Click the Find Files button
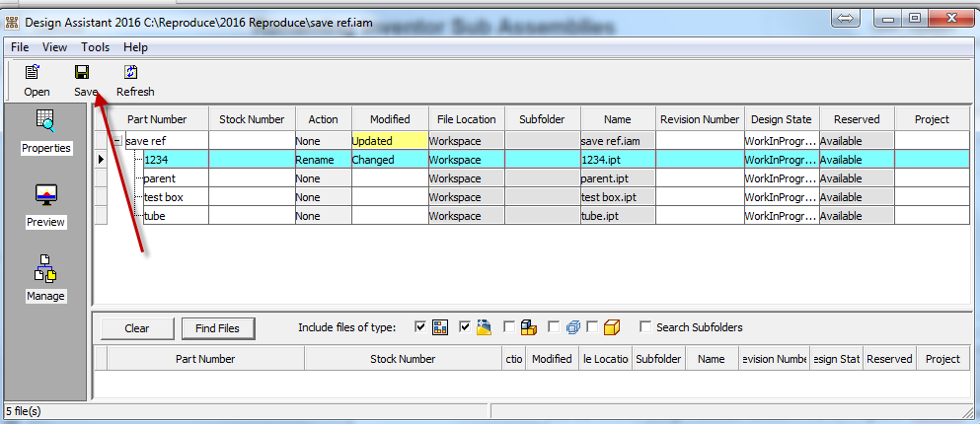This screenshot has height=424, width=980. click(219, 328)
